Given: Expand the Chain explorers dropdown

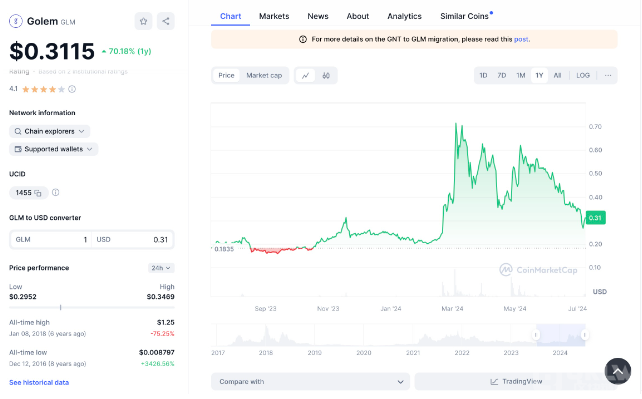Looking at the screenshot, I should point(50,131).
